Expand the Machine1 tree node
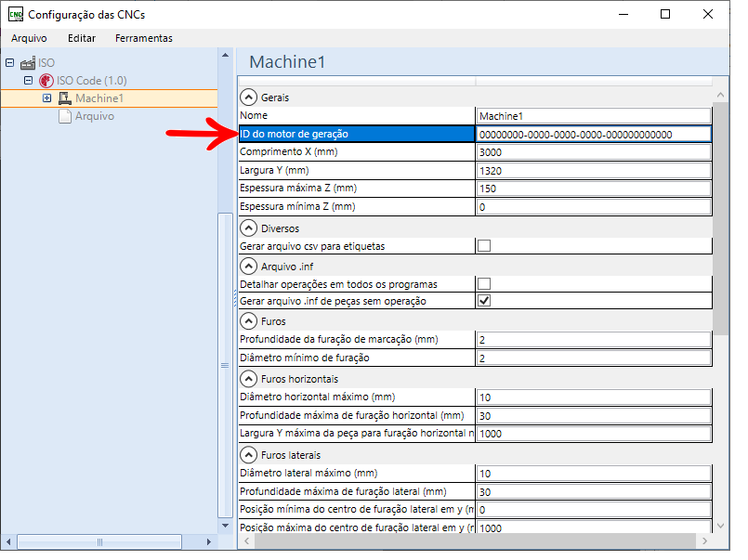This screenshot has height=560, width=748. point(46,98)
